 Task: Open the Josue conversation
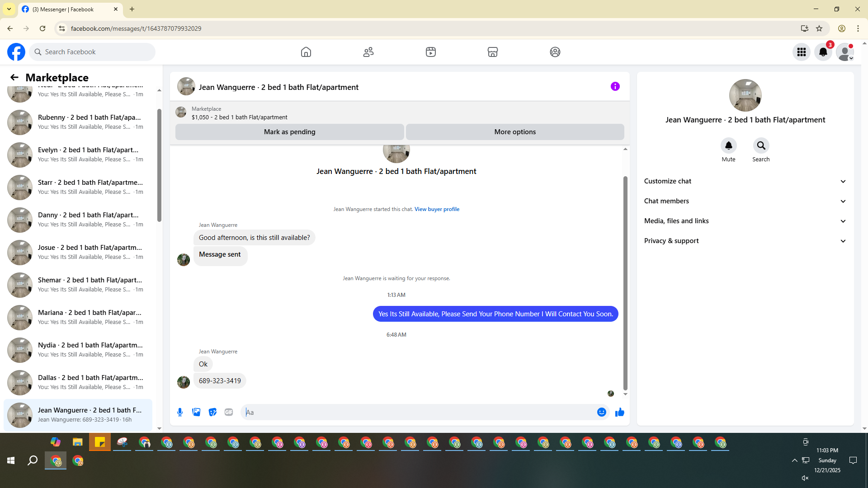point(78,253)
